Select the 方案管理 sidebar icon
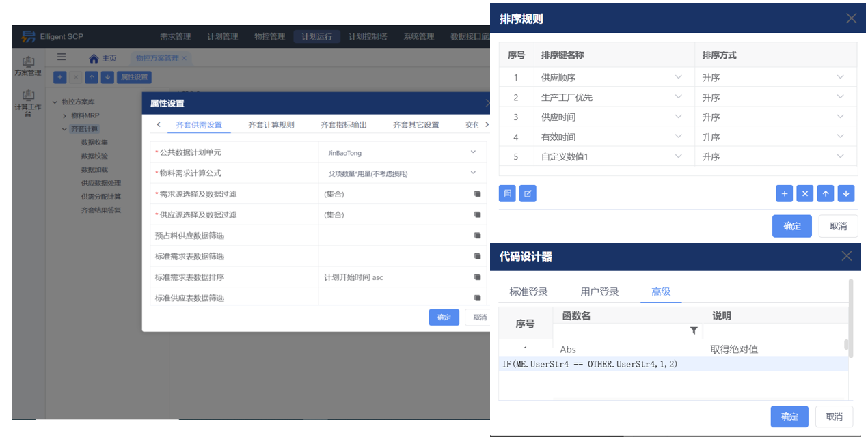 tap(28, 64)
